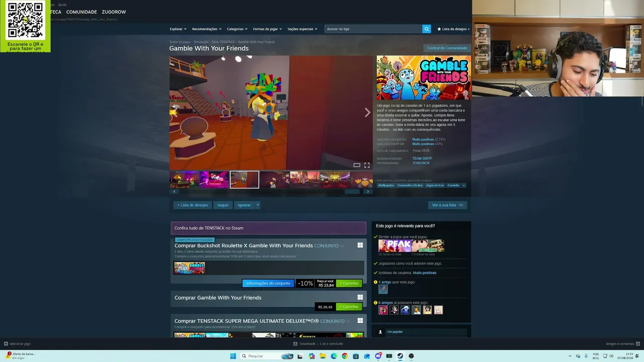Expand the Recomendações dropdown menu

pos(207,29)
